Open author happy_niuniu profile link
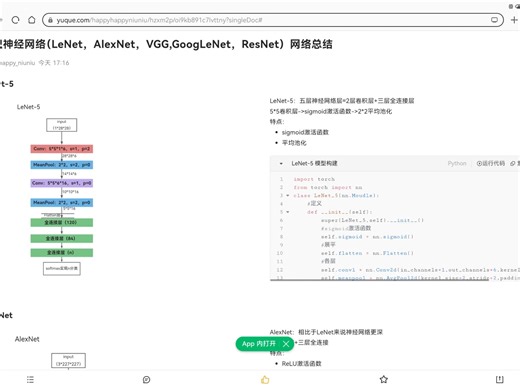Image resolution: width=520 pixels, height=390 pixels. tap(17, 63)
